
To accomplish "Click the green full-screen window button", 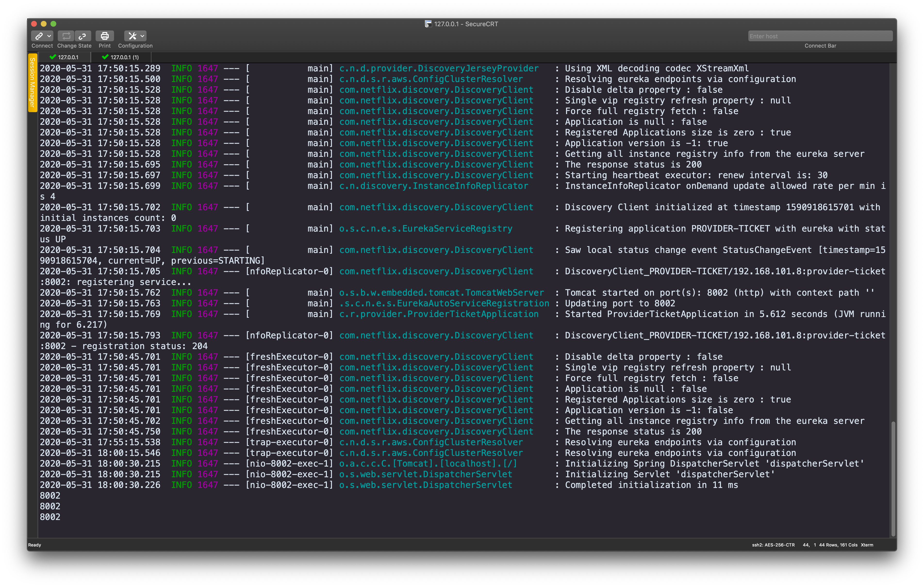I will click(x=53, y=24).
